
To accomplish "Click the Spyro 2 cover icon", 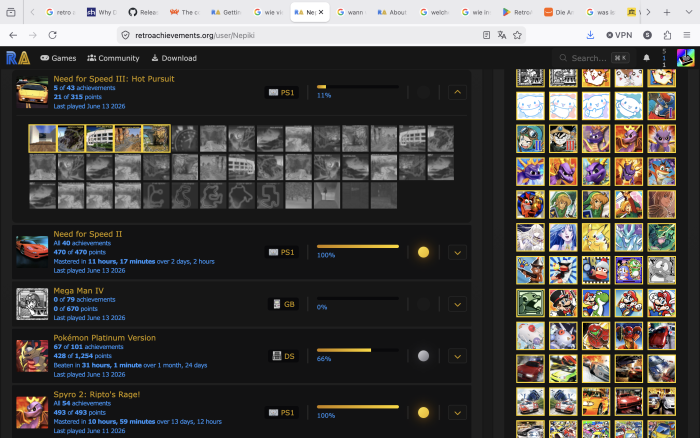I will tap(32, 413).
